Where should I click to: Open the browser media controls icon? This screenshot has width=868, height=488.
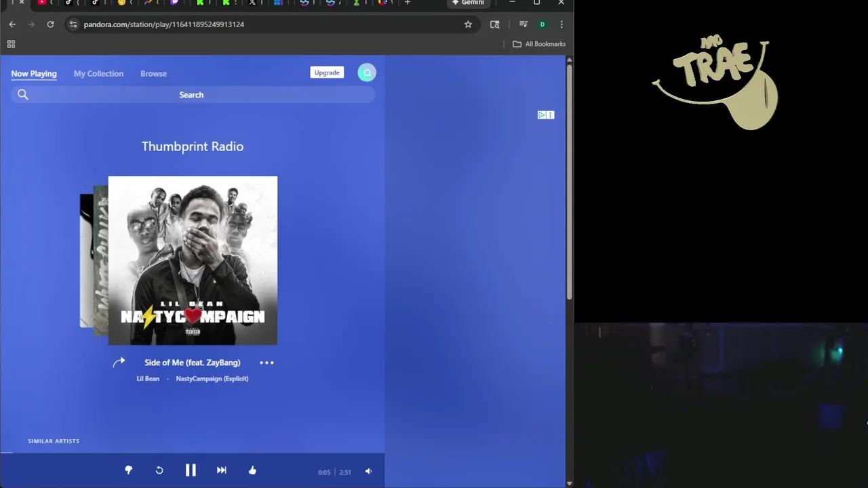(524, 24)
